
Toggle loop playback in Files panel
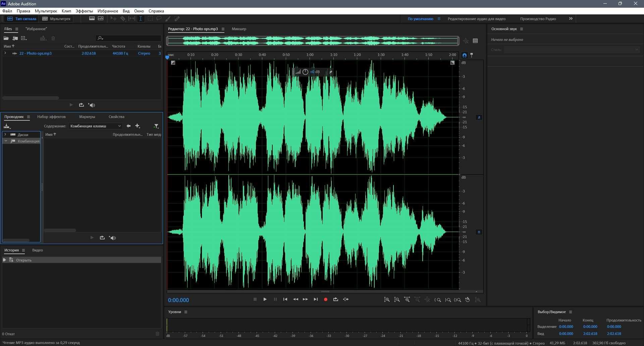(81, 105)
